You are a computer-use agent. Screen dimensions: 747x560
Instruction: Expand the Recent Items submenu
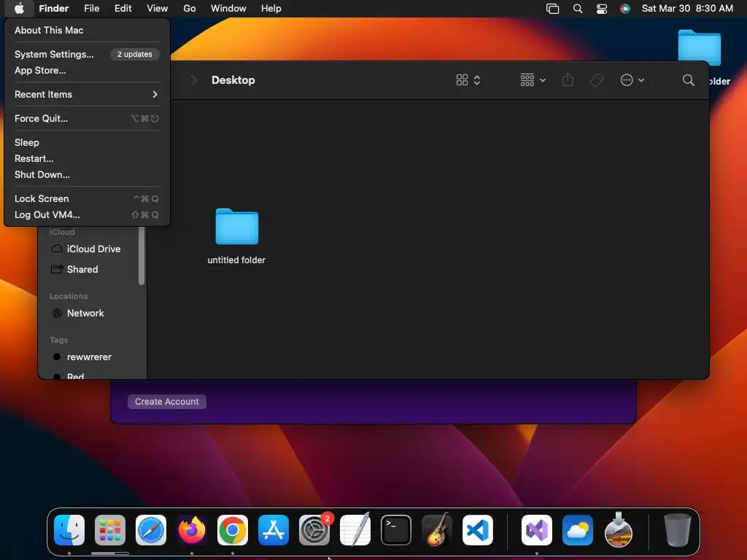87,94
